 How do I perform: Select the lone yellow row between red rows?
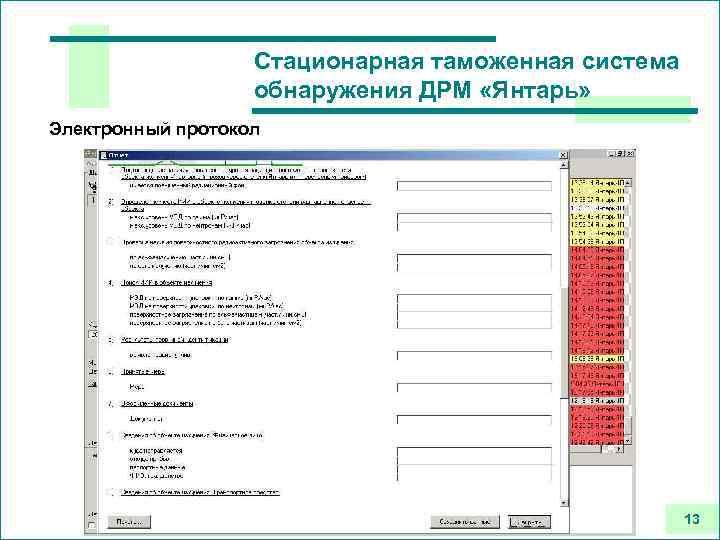coord(597,359)
